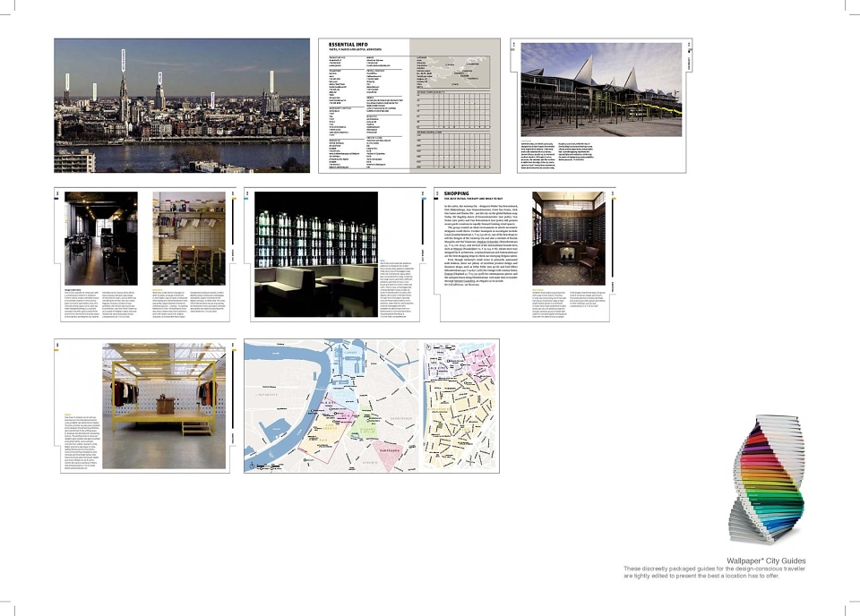Select the Wallpaper* City Guides caption title

[766, 560]
